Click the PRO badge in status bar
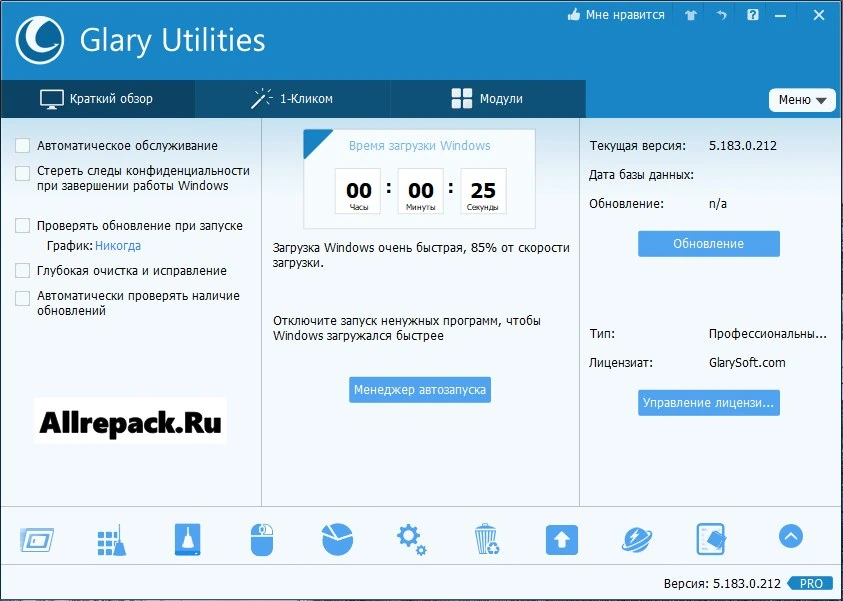Image resolution: width=843 pixels, height=601 pixels. pos(810,583)
